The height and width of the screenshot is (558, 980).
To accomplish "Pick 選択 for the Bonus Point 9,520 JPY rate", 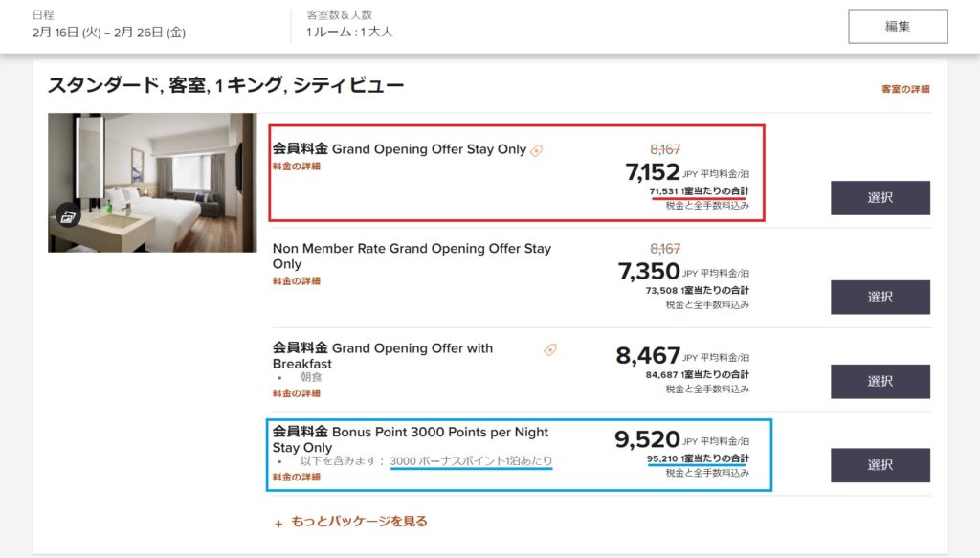I will click(880, 465).
